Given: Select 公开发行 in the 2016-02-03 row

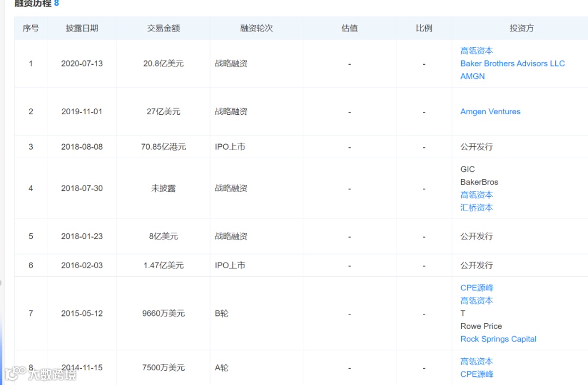Looking at the screenshot, I should point(476,265).
